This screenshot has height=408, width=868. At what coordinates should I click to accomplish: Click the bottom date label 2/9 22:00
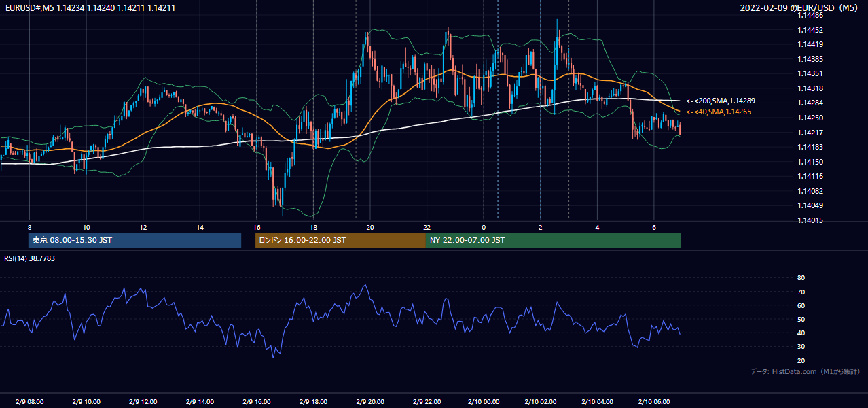(x=427, y=401)
